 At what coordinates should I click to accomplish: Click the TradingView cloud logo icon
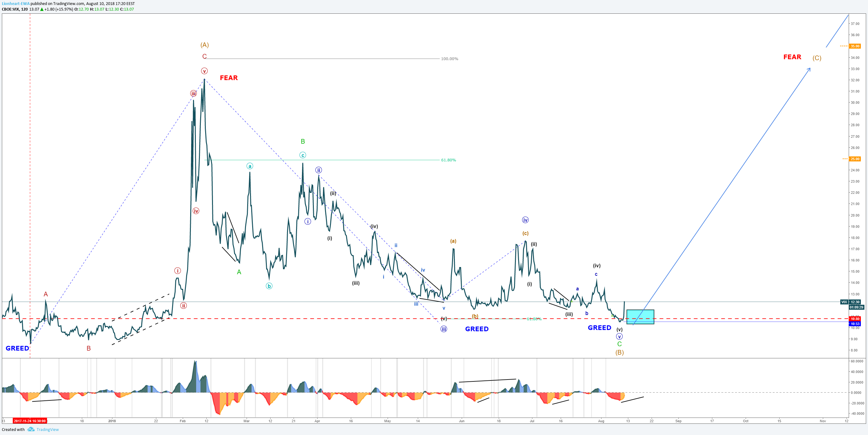(31, 429)
